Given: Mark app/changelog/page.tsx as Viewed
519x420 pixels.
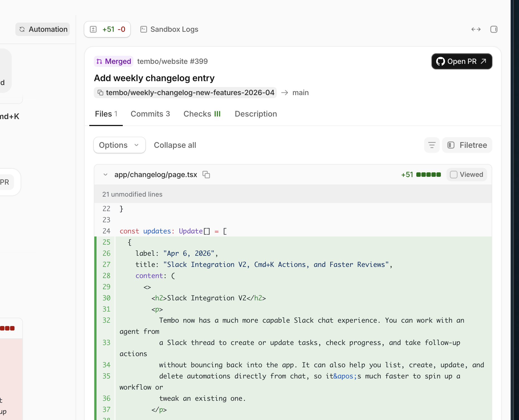Looking at the screenshot, I should [x=467, y=175].
